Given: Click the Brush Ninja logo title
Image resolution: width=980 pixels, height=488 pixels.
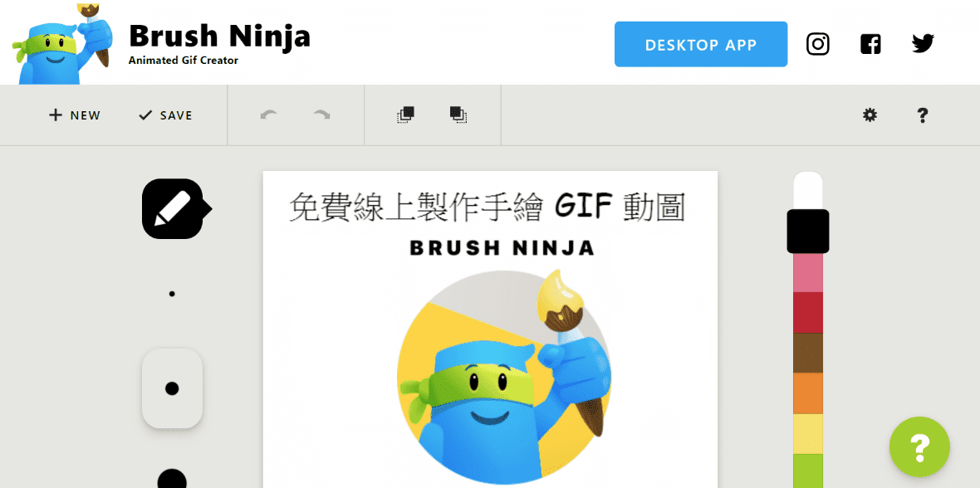Looking at the screenshot, I should (x=219, y=37).
